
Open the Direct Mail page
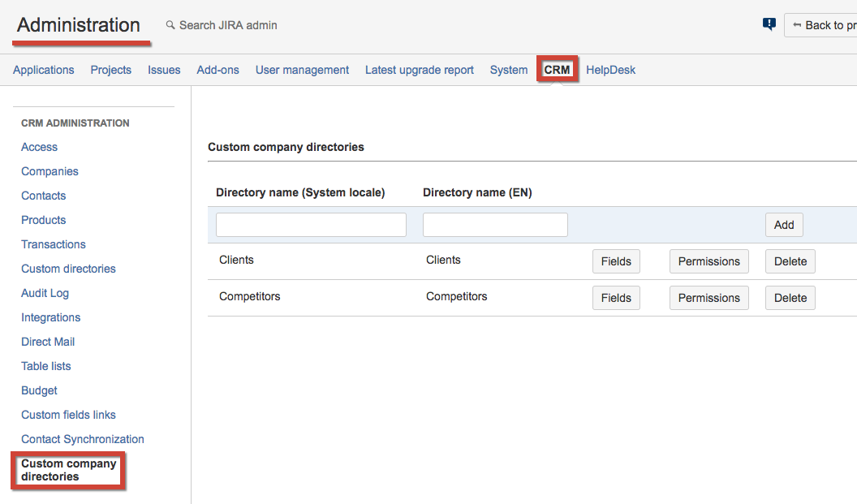[48, 342]
